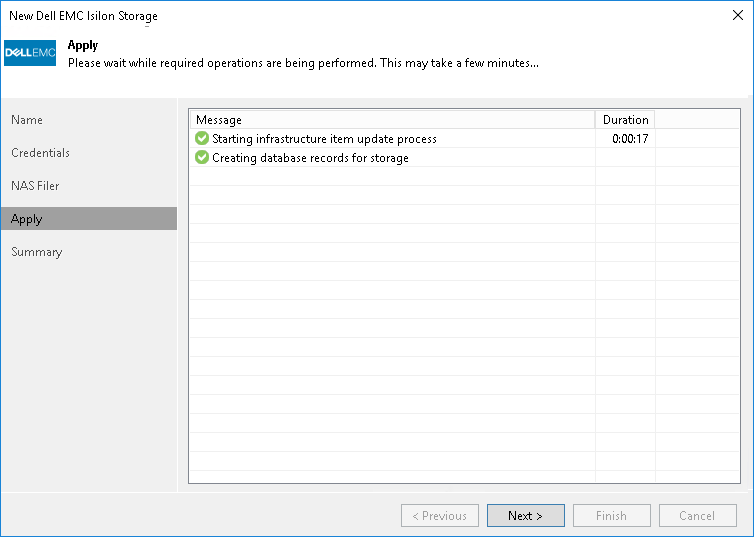Jump to the Summary step
This screenshot has width=754, height=537.
tap(37, 252)
